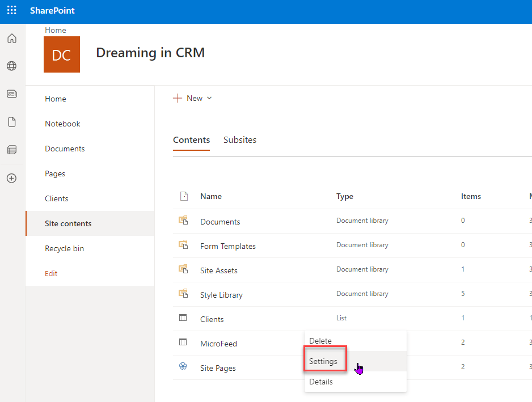The image size is (532, 402).
Task: Click the DC site logo tile
Action: pos(61,54)
